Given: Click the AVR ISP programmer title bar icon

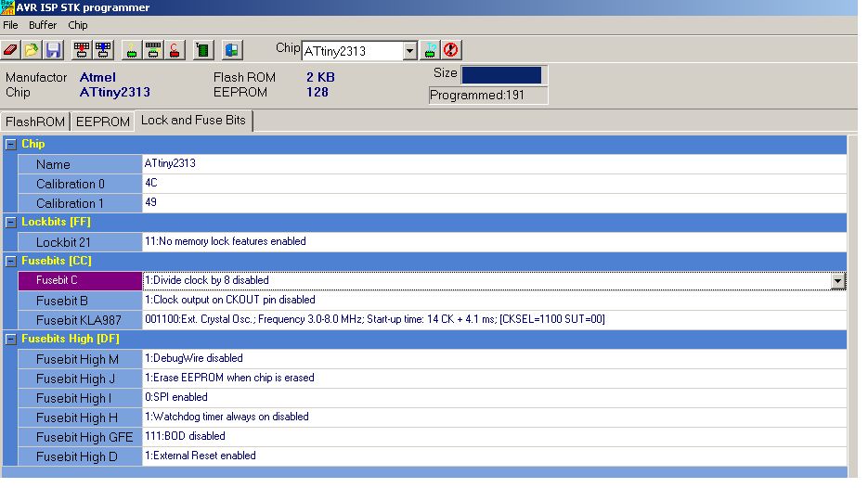Looking at the screenshot, I should tap(7, 7).
